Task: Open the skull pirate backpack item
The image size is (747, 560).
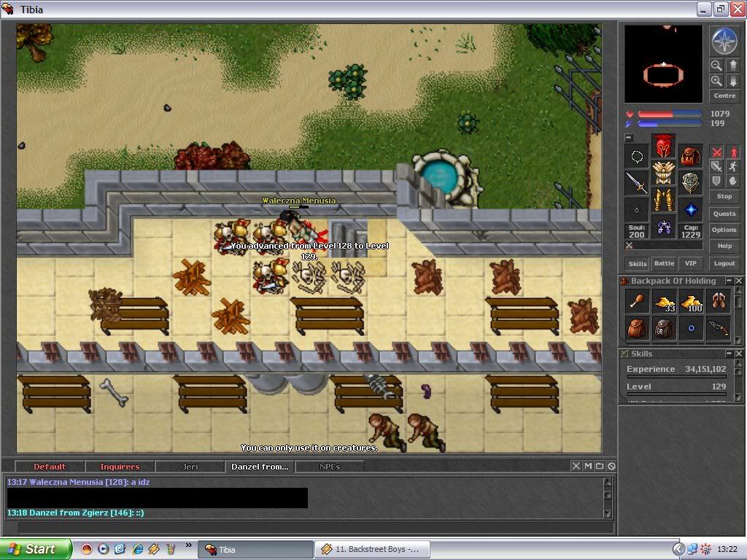Action: [664, 329]
